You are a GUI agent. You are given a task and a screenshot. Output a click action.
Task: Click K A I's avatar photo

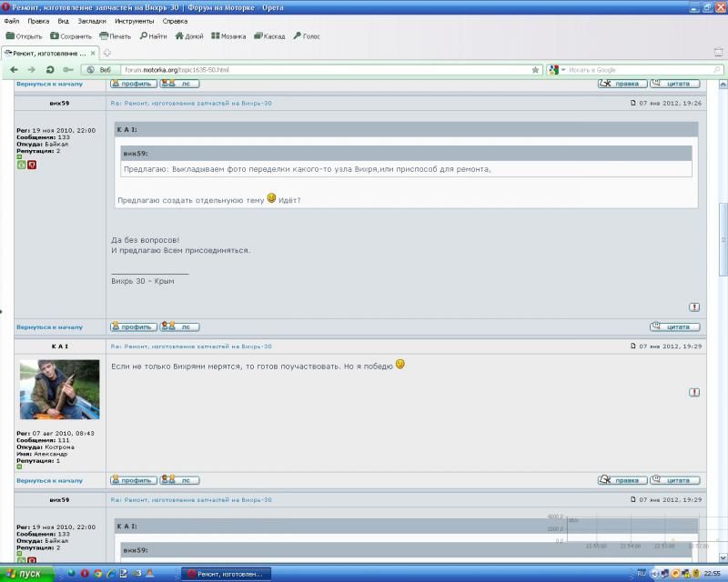click(x=59, y=389)
